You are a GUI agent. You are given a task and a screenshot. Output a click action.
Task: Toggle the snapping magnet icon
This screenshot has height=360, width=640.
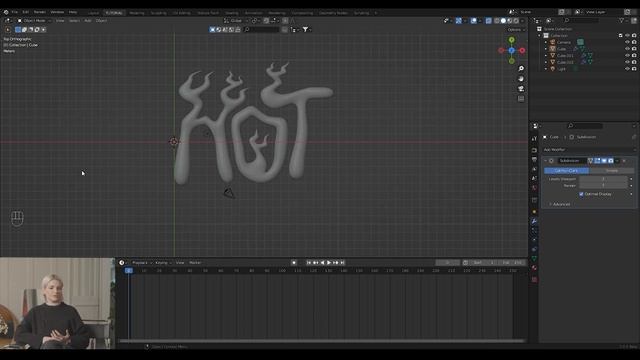(x=266, y=20)
